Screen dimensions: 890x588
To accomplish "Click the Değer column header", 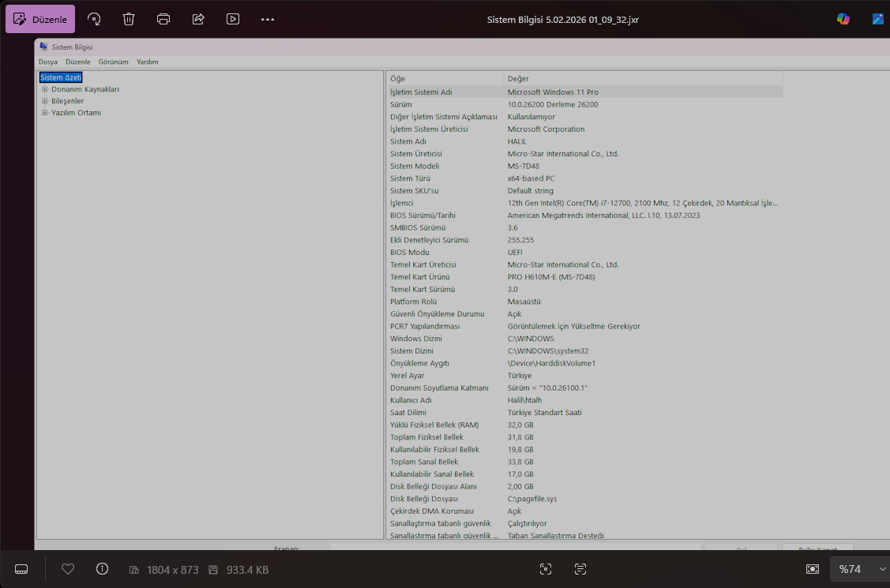I will pos(643,79).
